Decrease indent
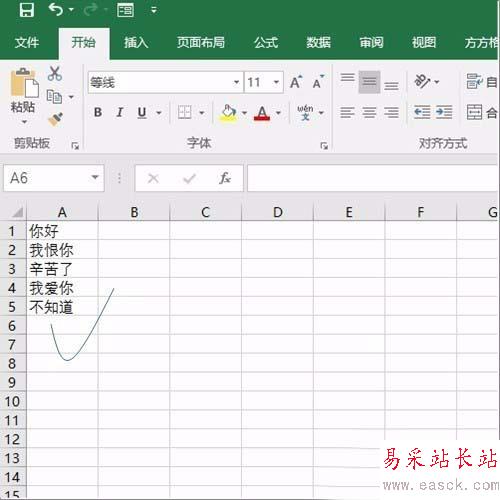Image resolution: width=500 pixels, height=500 pixels. (422, 112)
